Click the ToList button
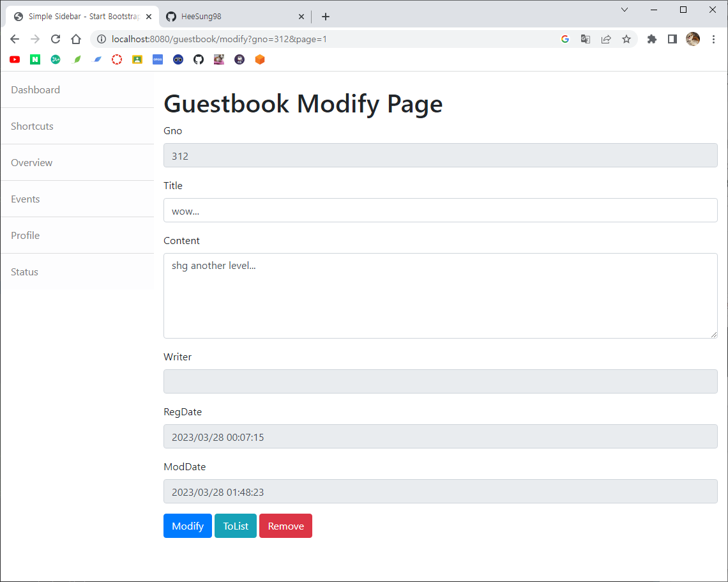 pos(236,526)
